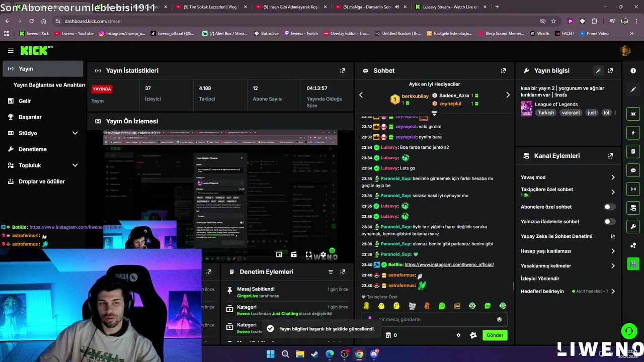Open Yavaş mod options
This screenshot has width=644, height=362.
pyautogui.click(x=568, y=177)
